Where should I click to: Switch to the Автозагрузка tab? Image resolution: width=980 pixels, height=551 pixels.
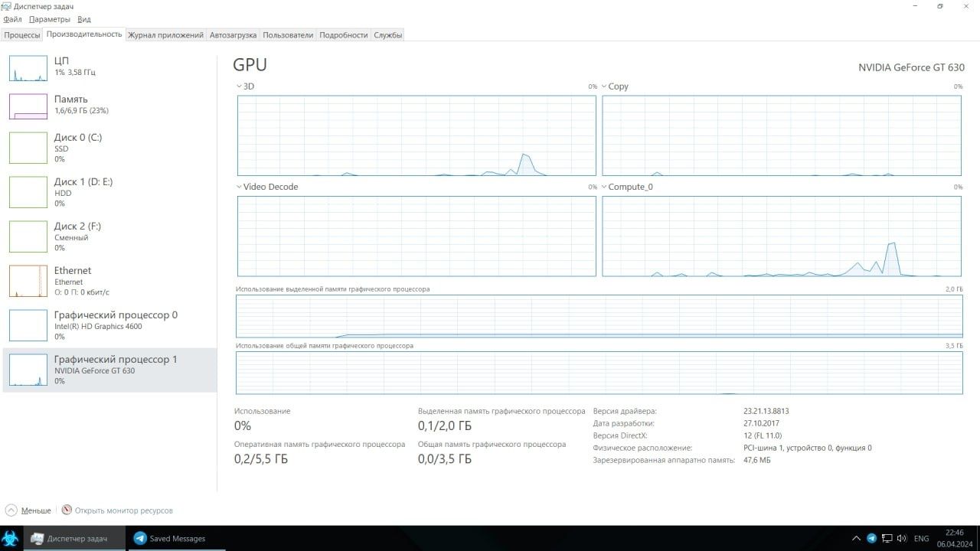pos(233,35)
